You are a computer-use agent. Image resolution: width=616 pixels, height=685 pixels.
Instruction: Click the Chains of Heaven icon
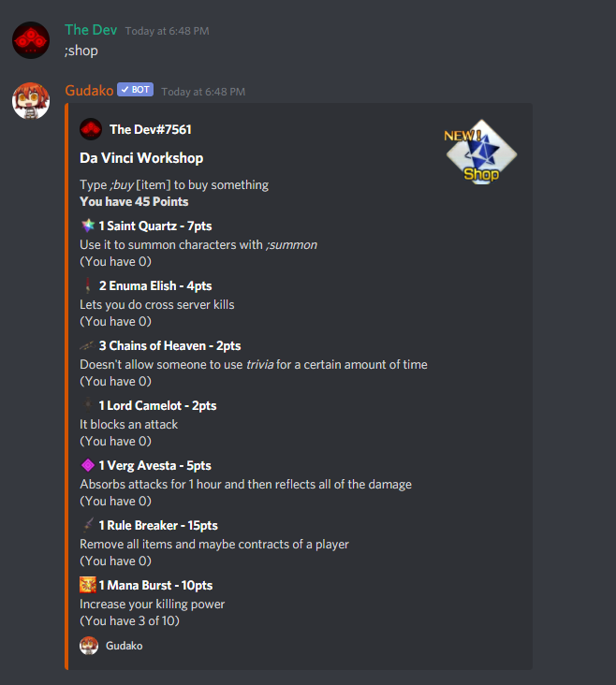pyautogui.click(x=88, y=345)
